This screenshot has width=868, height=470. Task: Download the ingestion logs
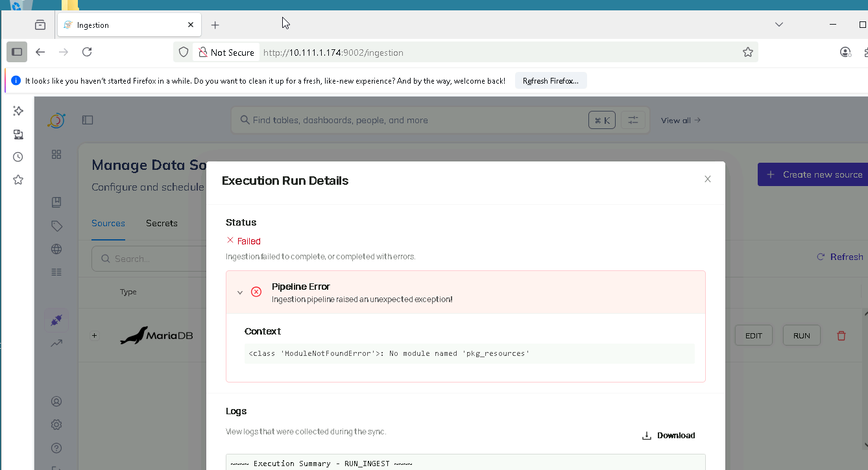668,436
